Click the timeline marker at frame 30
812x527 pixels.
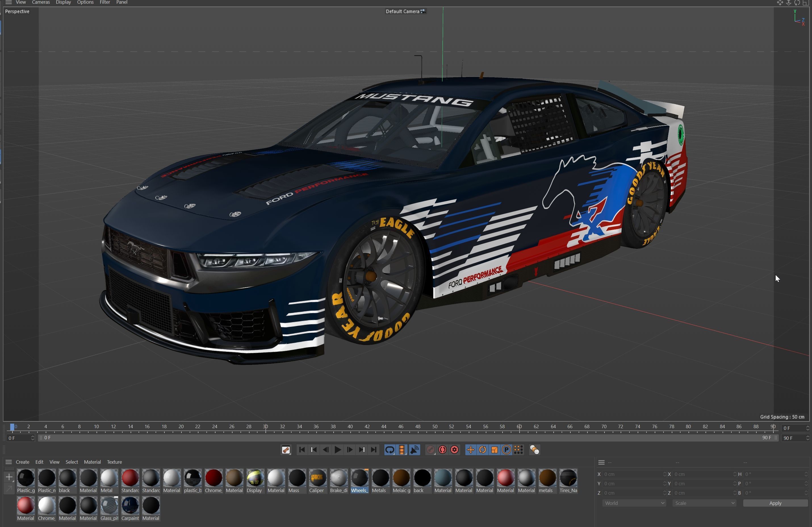coord(265,427)
